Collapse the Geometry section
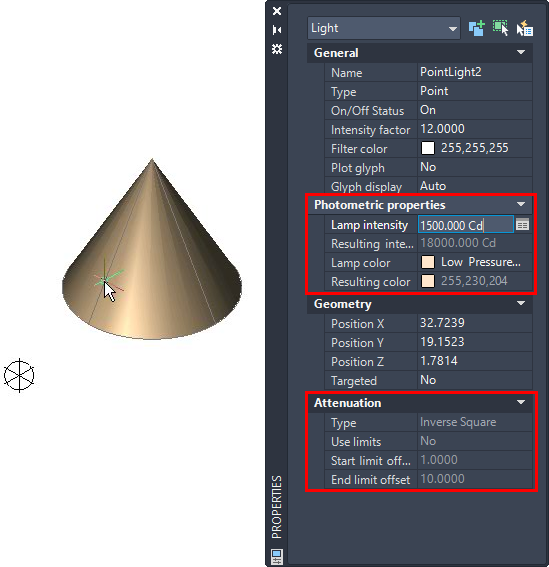Viewport: 549px width, 567px height. tap(521, 303)
